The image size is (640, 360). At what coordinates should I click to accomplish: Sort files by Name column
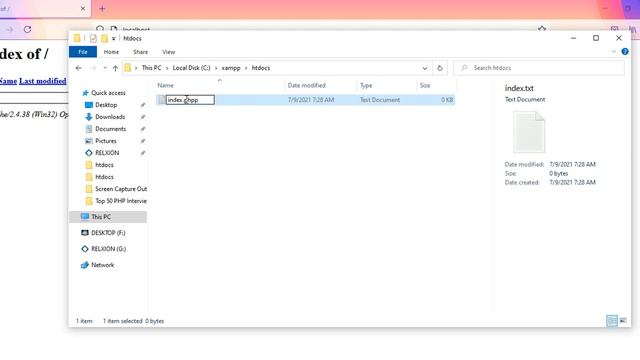pyautogui.click(x=165, y=85)
